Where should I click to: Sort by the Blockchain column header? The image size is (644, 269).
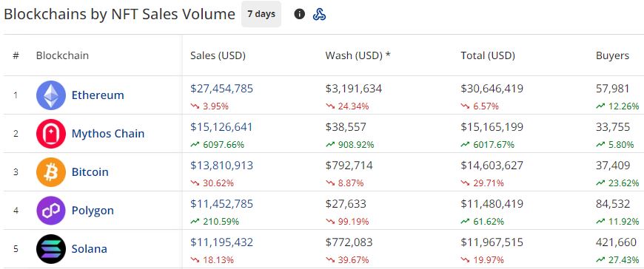coord(62,55)
